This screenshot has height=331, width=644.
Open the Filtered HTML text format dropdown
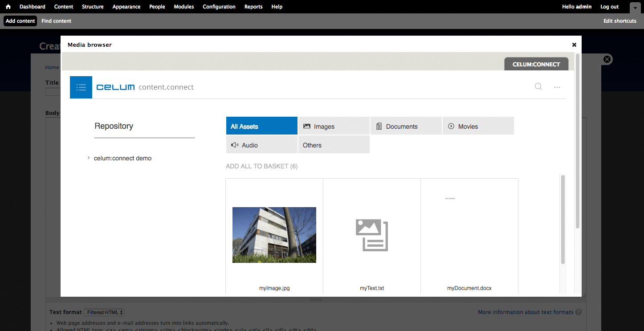point(105,312)
